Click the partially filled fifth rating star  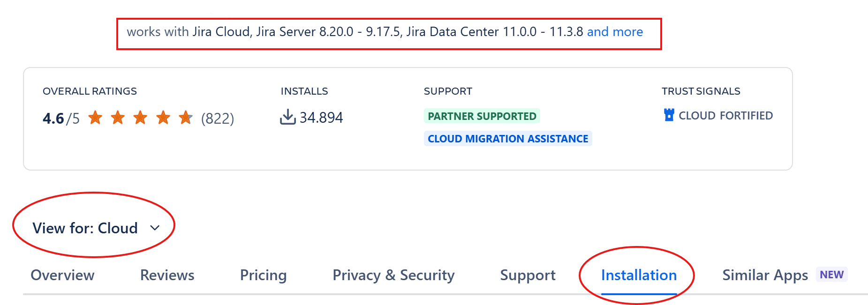coord(186,118)
